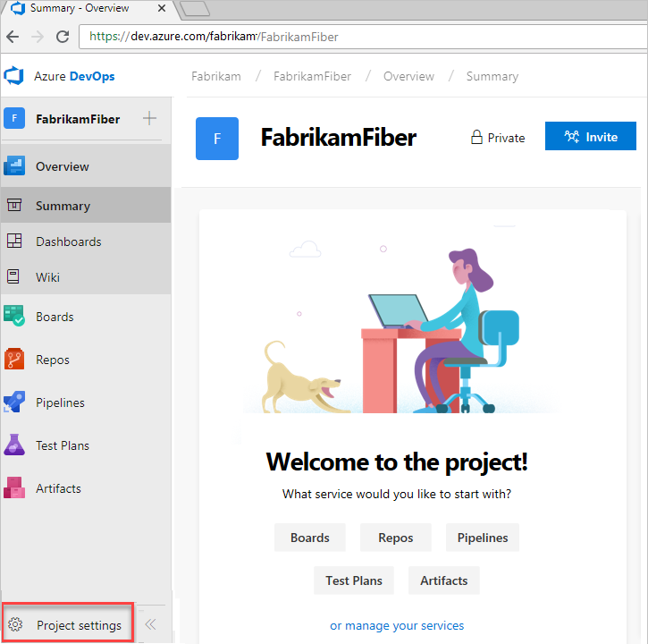
Task: Click the FabrikamFiber page heading
Action: coord(339,138)
